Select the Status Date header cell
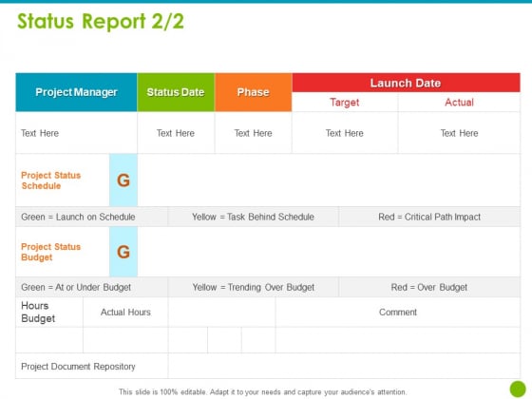 click(176, 92)
